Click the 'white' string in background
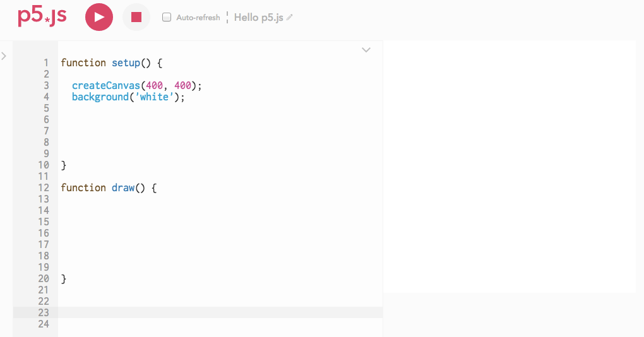The height and width of the screenshot is (337, 644). [x=155, y=97]
